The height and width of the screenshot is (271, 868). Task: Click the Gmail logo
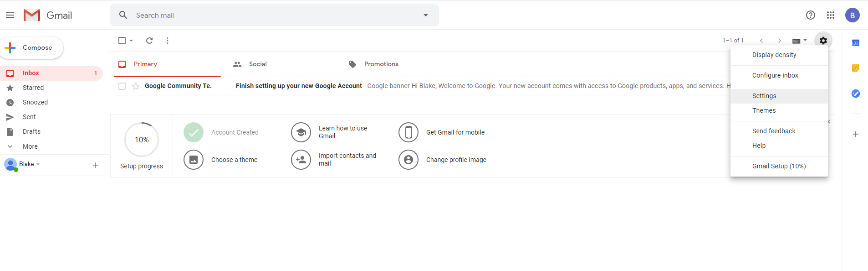(x=48, y=15)
